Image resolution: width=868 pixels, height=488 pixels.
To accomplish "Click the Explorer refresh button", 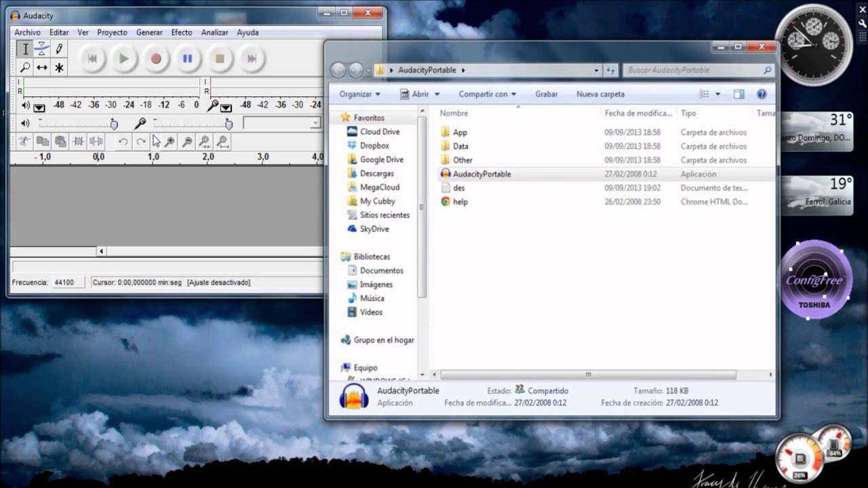I will [610, 70].
